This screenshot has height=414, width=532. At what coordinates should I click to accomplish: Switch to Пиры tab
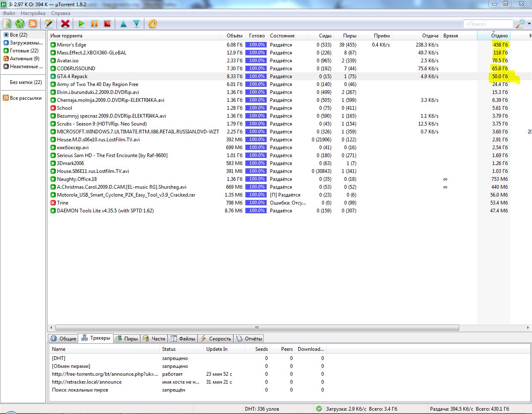(x=126, y=339)
